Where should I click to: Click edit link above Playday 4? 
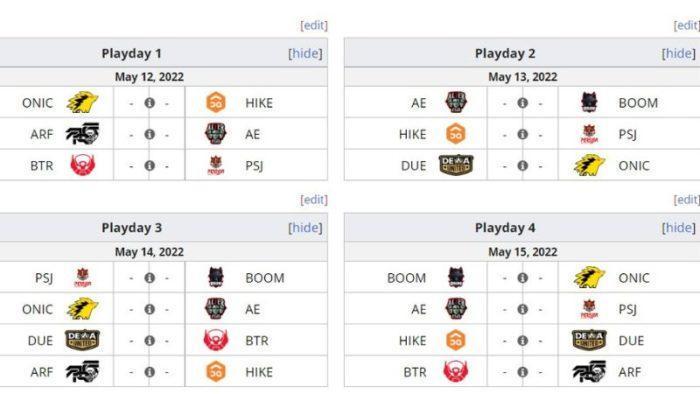[687, 200]
